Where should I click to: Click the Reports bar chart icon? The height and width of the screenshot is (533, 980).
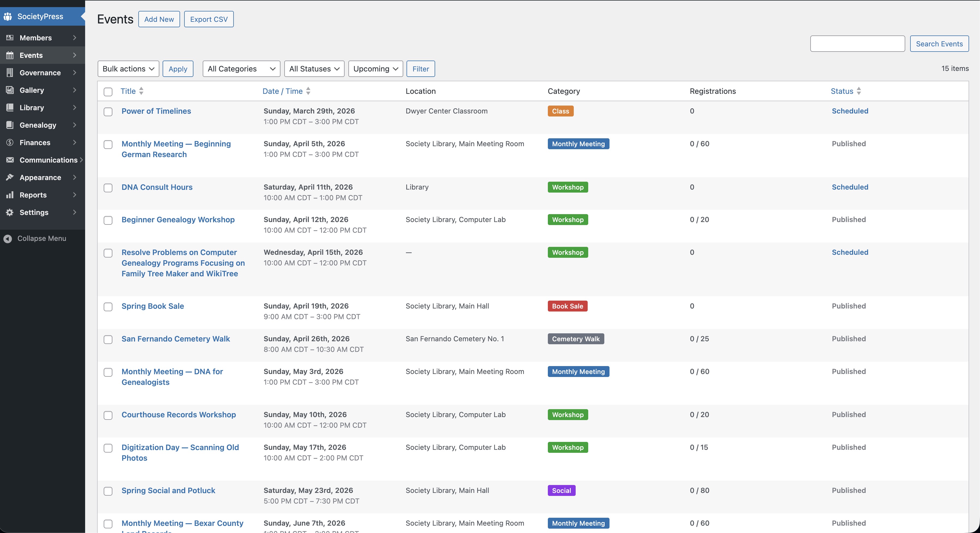pyautogui.click(x=10, y=195)
